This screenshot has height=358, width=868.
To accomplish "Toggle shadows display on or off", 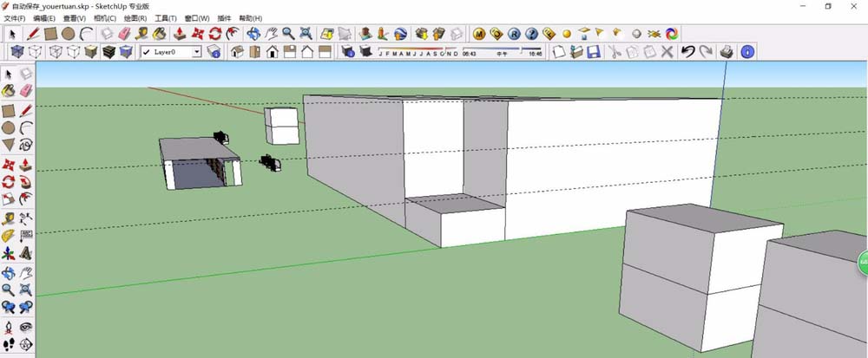I will pos(348,52).
